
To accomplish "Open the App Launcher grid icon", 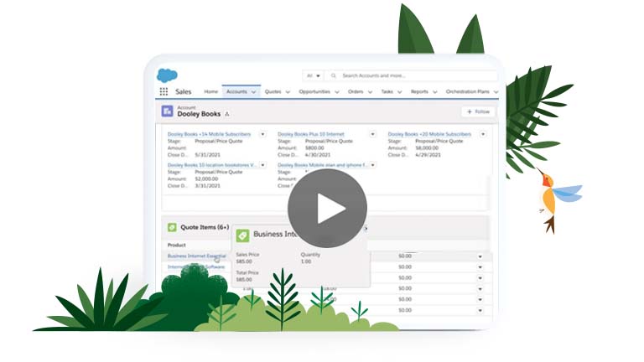I will (x=164, y=91).
